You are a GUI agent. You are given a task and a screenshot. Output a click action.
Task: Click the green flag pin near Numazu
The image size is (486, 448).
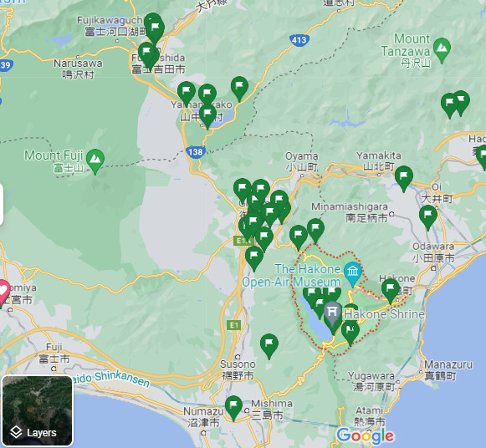[233, 409]
